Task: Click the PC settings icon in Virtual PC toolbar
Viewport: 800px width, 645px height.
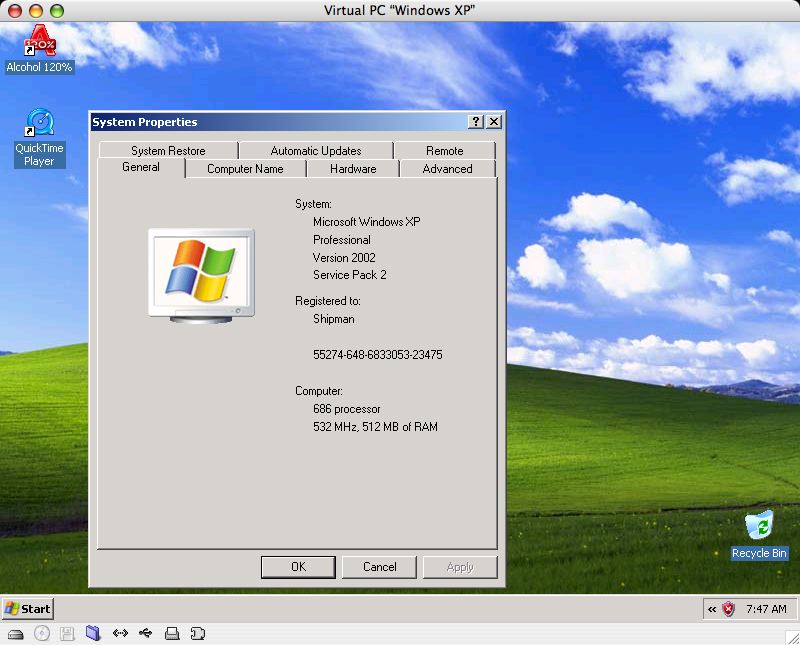Action: pyautogui.click(x=198, y=633)
